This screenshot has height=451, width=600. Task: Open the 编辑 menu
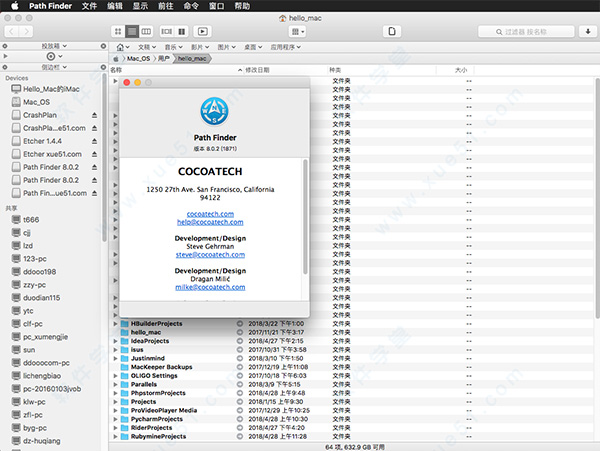pyautogui.click(x=115, y=6)
